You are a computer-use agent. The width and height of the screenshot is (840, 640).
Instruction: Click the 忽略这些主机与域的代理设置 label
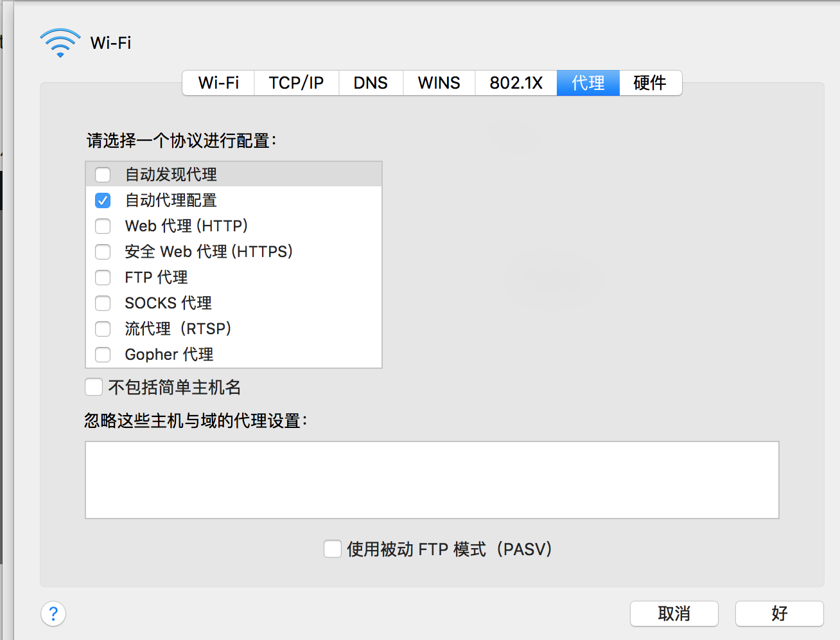click(196, 421)
